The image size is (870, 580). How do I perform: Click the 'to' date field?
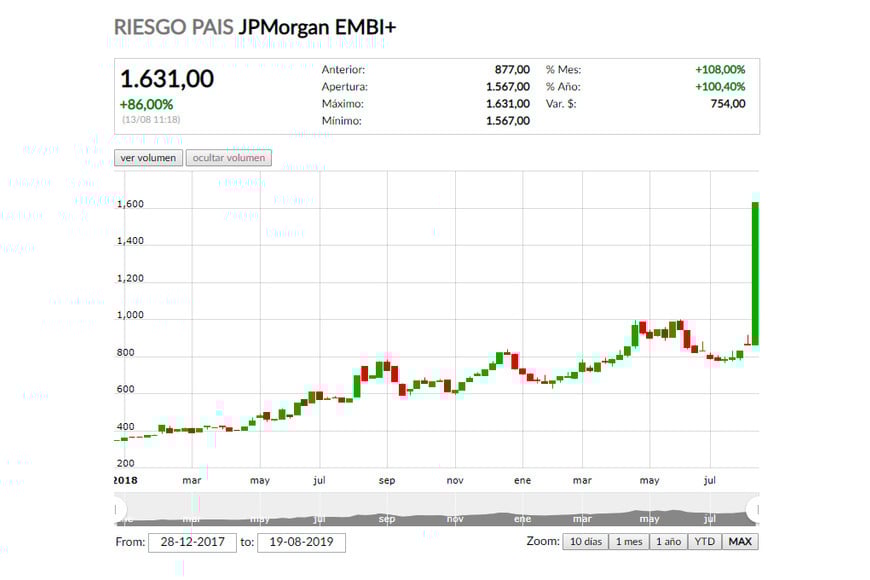[x=301, y=543]
